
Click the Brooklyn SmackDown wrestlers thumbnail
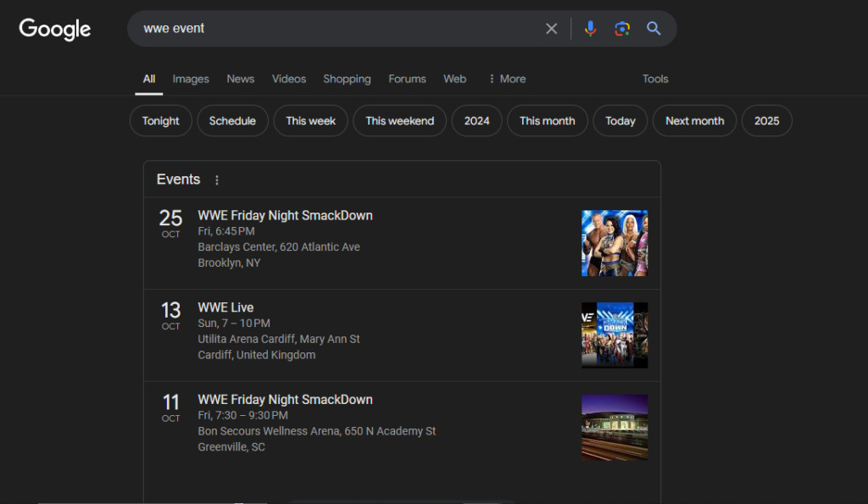[615, 243]
